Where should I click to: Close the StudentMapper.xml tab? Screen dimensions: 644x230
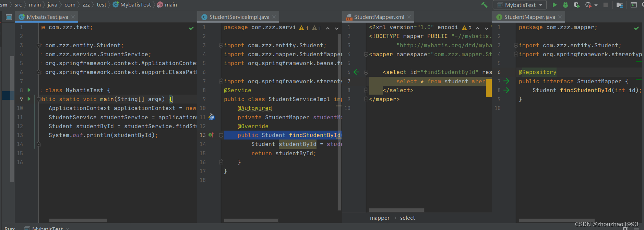point(409,17)
